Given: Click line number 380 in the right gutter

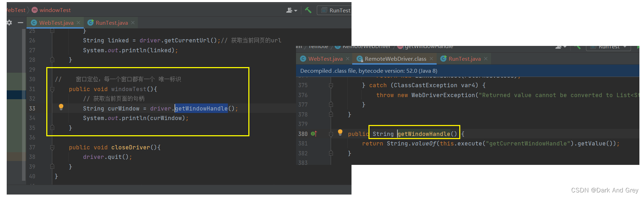Looking at the screenshot, I should tap(303, 134).
